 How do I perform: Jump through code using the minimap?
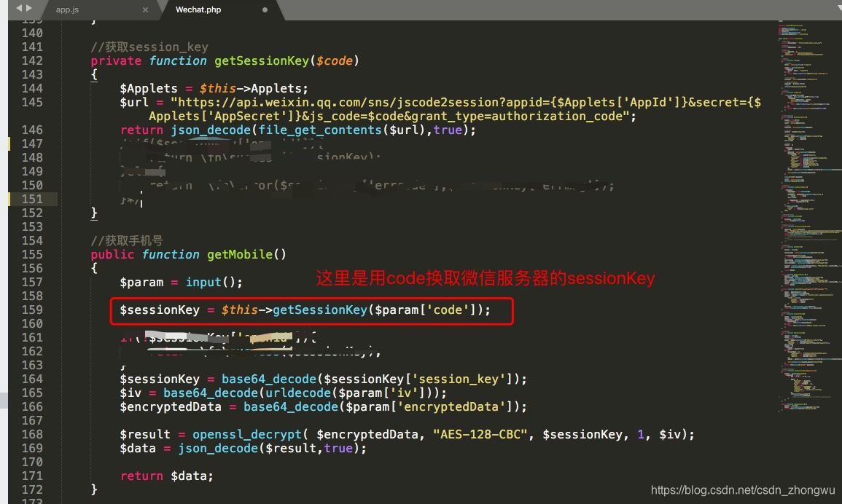point(808,215)
